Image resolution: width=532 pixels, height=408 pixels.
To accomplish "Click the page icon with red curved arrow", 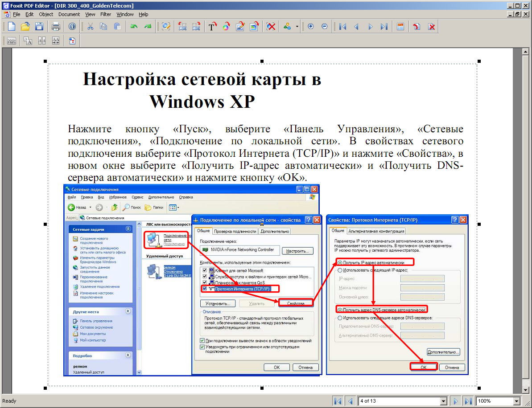I will 417,26.
